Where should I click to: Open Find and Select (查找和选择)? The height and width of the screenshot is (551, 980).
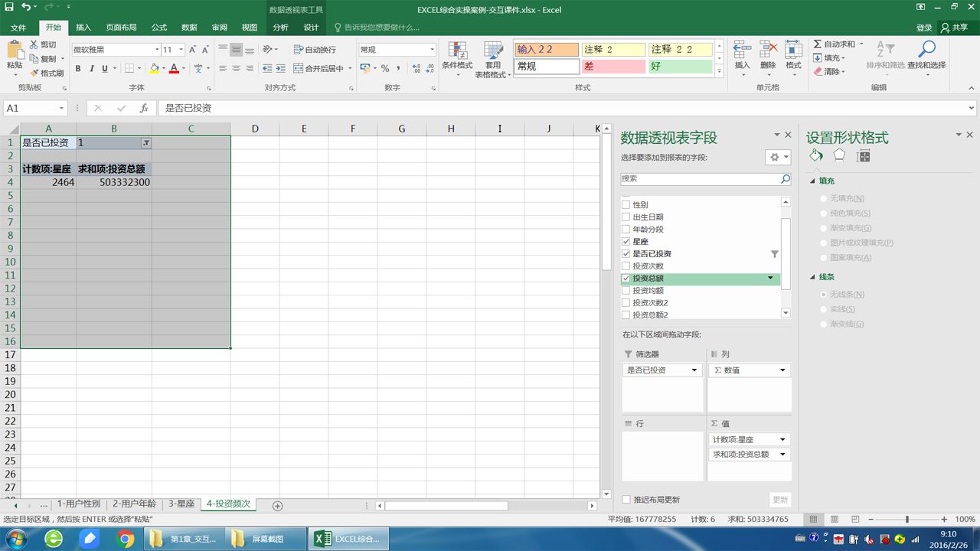pyautogui.click(x=926, y=55)
